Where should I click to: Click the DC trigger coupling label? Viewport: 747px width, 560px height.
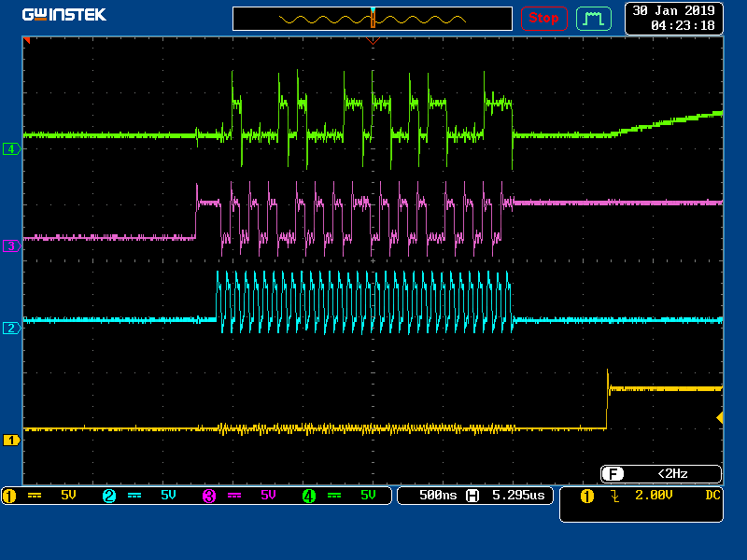click(x=712, y=496)
